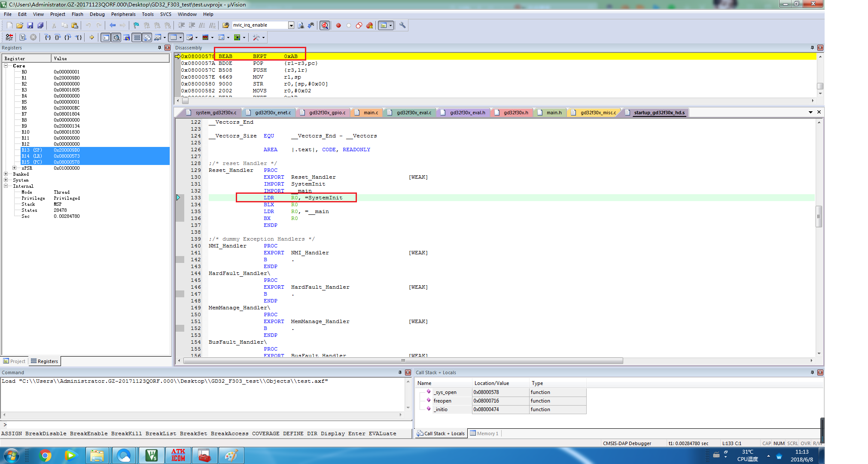868x464 pixels.
Task: Show the next statement yellow arrow
Action: pyautogui.click(x=91, y=37)
